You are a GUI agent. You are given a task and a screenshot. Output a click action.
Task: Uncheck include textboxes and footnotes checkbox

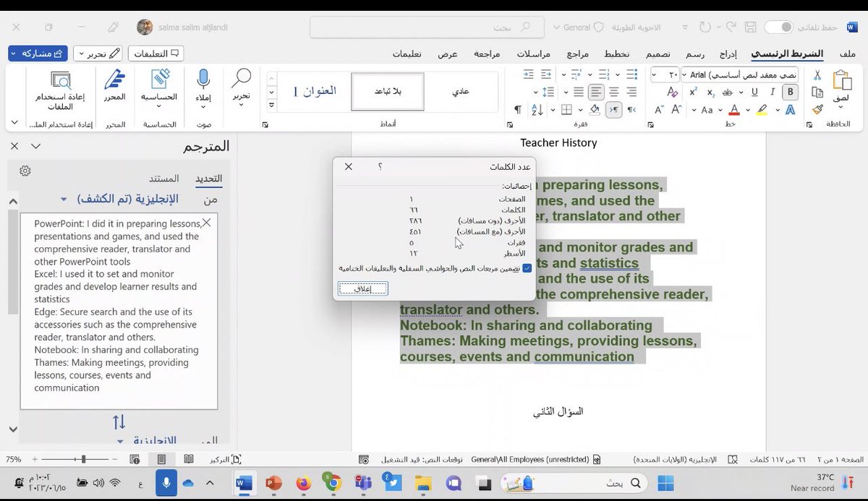click(527, 267)
